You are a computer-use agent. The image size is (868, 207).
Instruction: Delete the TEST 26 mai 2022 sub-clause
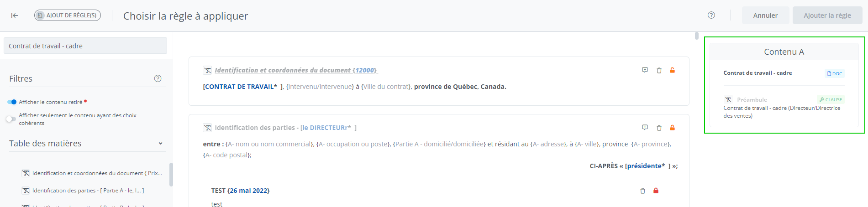[642, 191]
